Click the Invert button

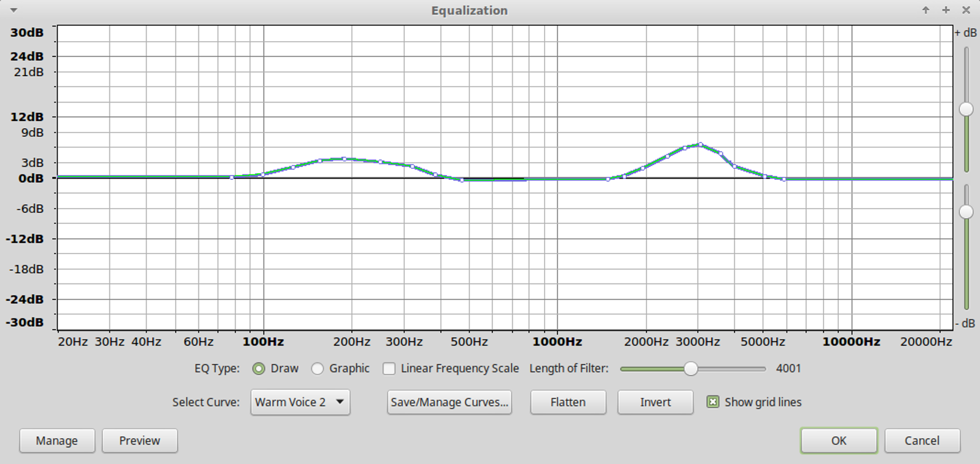pyautogui.click(x=655, y=403)
